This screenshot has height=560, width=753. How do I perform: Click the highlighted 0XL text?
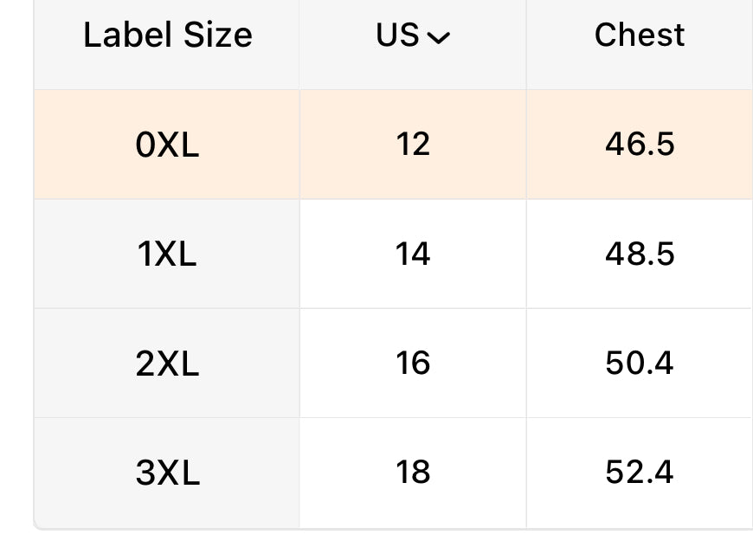coord(167,145)
